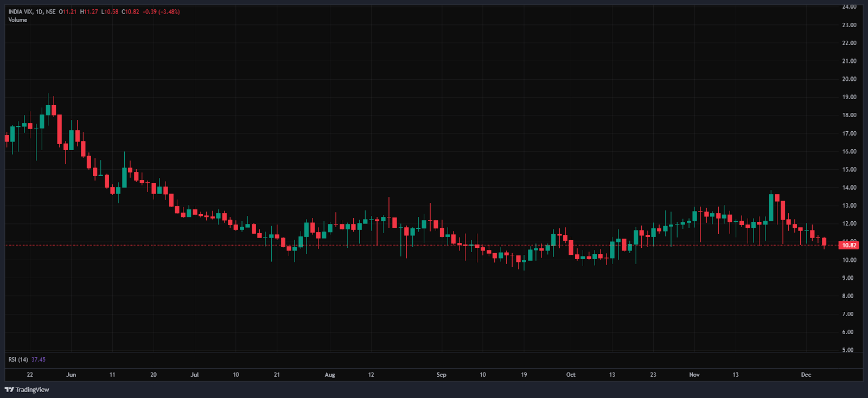Screen dimensions: 868x398
Task: Click the TradingView logo icon
Action: point(9,389)
